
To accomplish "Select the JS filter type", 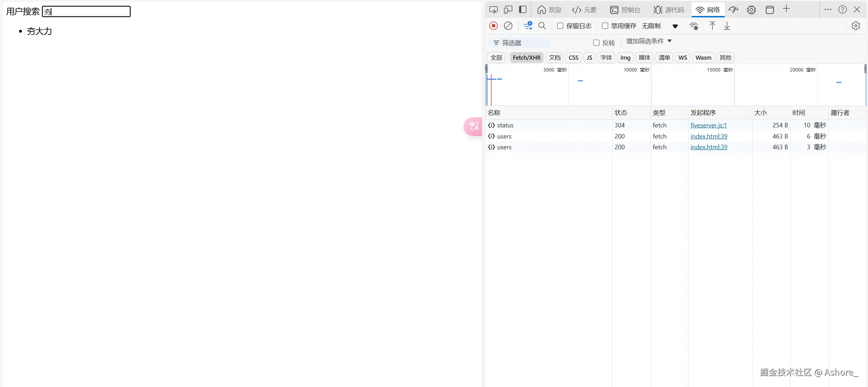I will click(589, 58).
